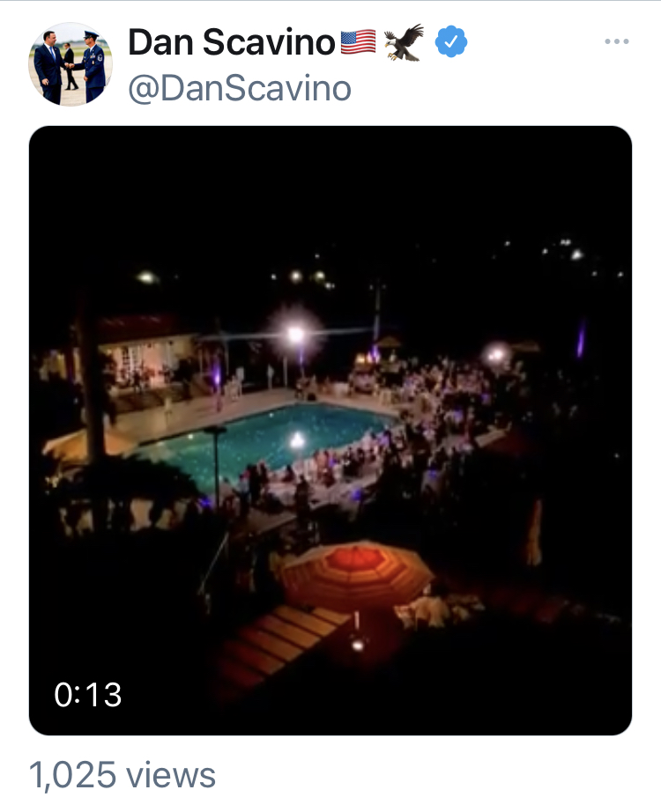Open Dan Scavino's profile avatar photo
Screen dimensions: 661x812
[x=71, y=64]
